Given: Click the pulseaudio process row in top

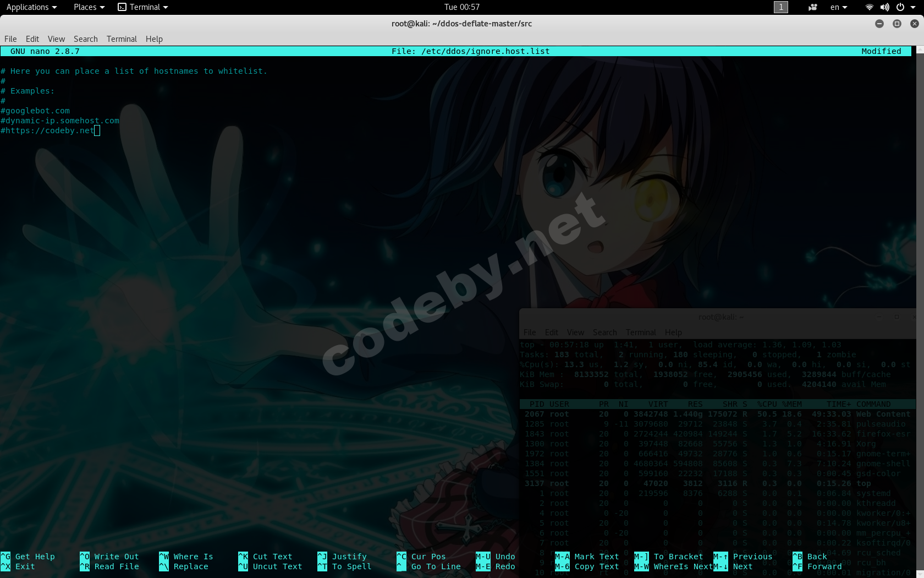Looking at the screenshot, I should tap(717, 424).
